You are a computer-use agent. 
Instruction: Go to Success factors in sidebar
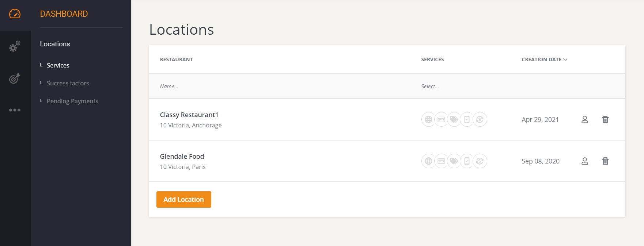tap(68, 83)
